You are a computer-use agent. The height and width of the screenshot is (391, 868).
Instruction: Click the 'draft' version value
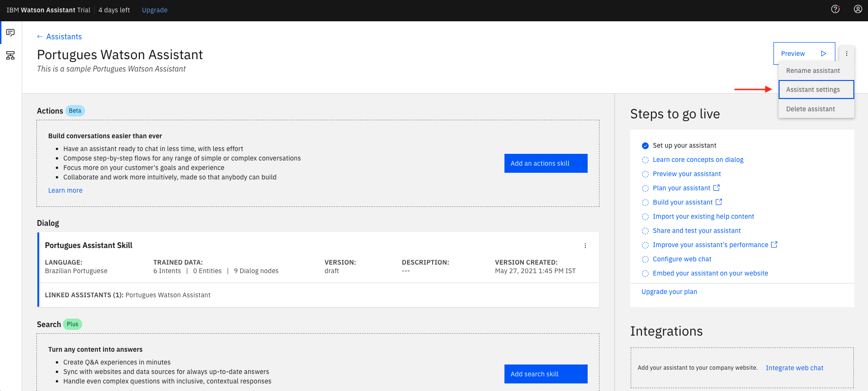[x=332, y=271]
